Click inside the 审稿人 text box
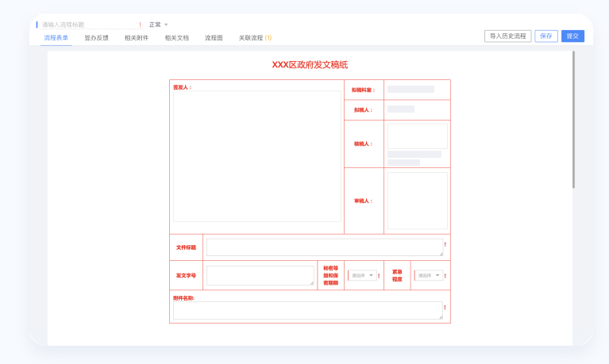 pos(417,201)
